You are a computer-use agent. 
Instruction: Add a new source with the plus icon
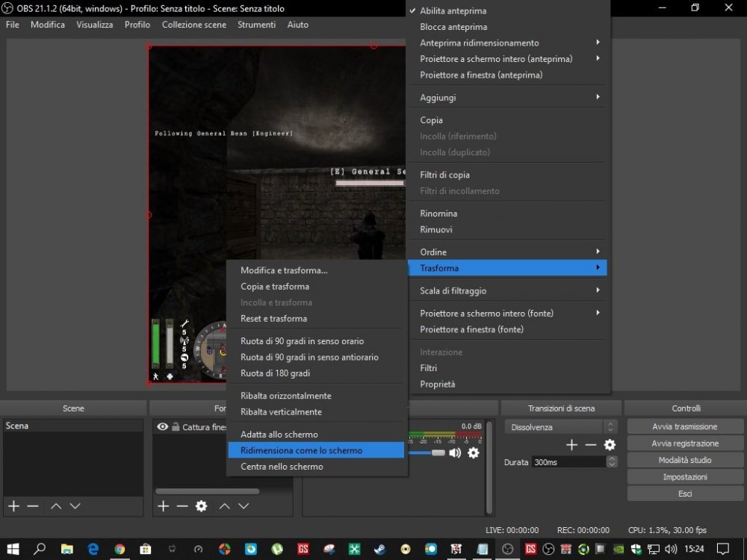(x=164, y=505)
